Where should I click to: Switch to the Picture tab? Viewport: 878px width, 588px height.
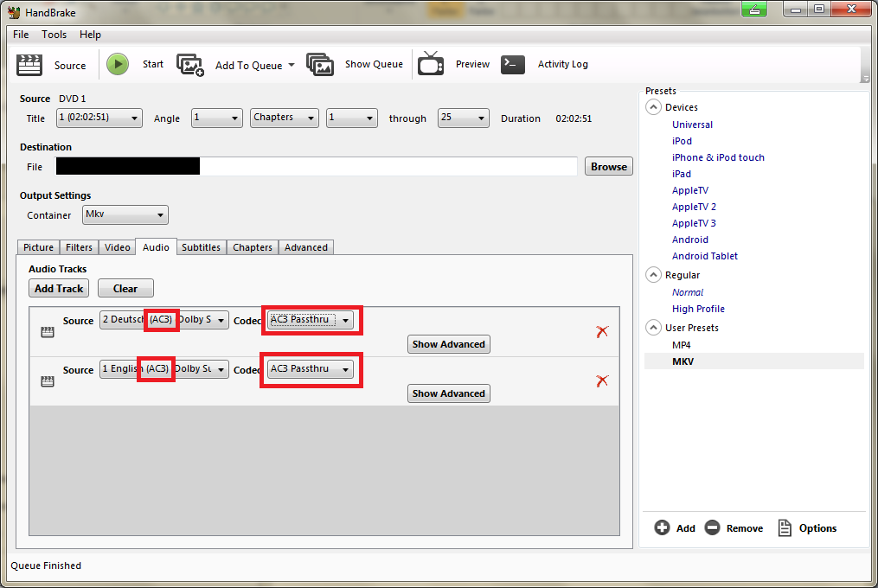[39, 247]
